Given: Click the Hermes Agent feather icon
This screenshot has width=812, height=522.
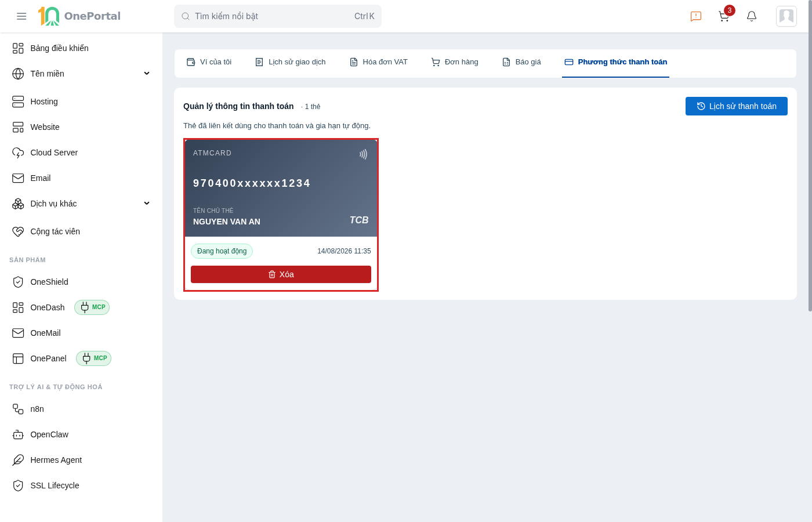Looking at the screenshot, I should point(18,460).
